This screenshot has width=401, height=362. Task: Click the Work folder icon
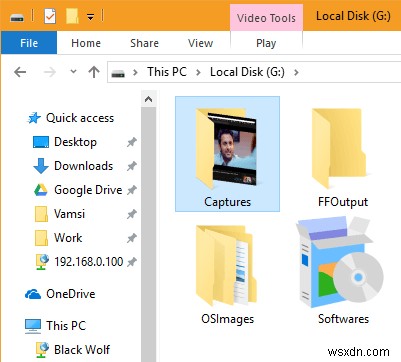pyautogui.click(x=41, y=238)
